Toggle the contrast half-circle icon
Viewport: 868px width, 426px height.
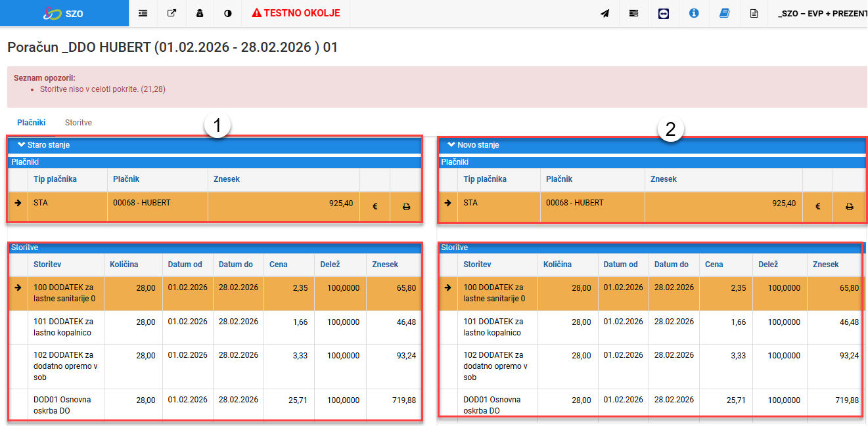[228, 13]
